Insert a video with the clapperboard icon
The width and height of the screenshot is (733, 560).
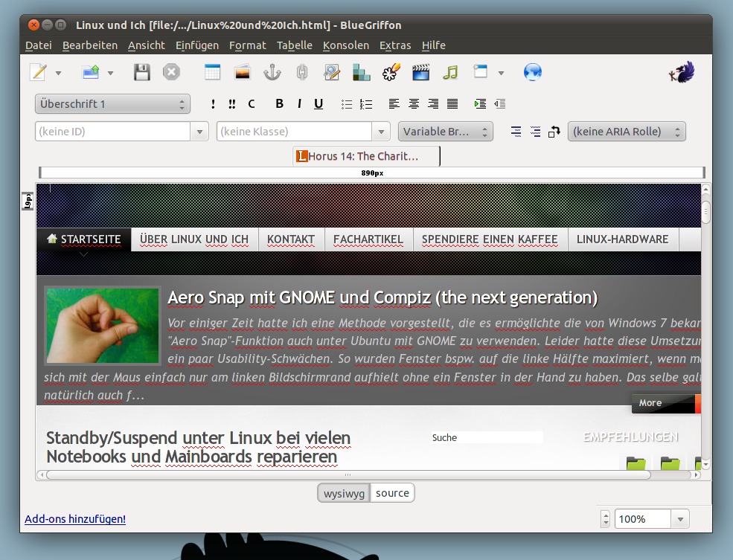click(x=422, y=71)
